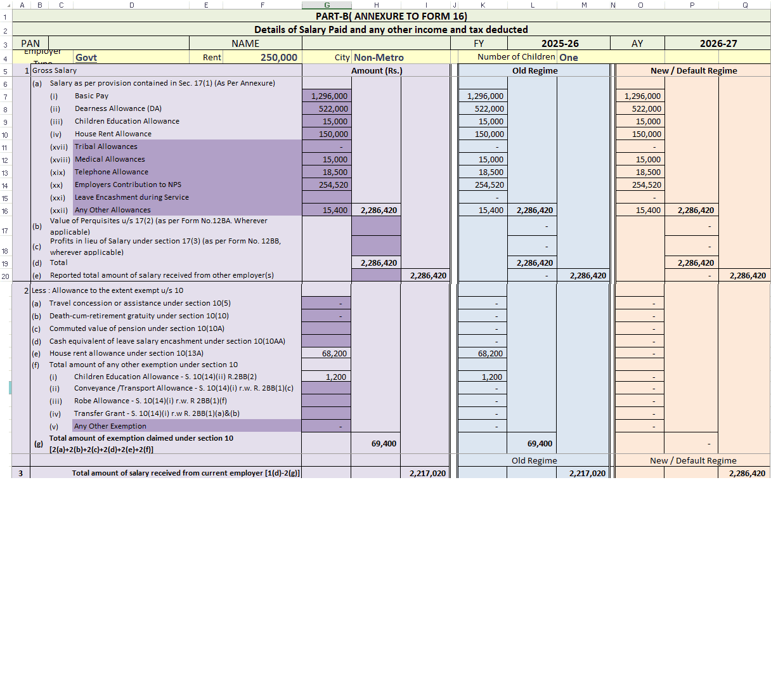The width and height of the screenshot is (771, 700).
Task: Click Basic Pay amount in column G
Action: tap(327, 96)
